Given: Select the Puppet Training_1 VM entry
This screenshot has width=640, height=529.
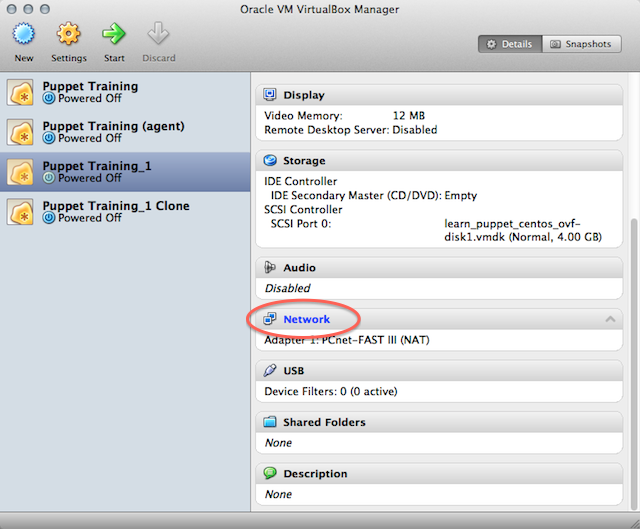Looking at the screenshot, I should coord(125,172).
